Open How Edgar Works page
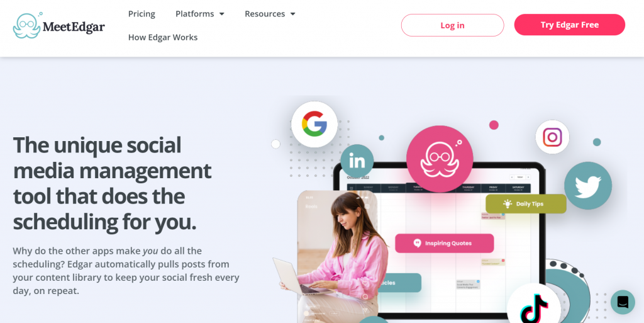Image resolution: width=644 pixels, height=323 pixels. click(x=163, y=37)
